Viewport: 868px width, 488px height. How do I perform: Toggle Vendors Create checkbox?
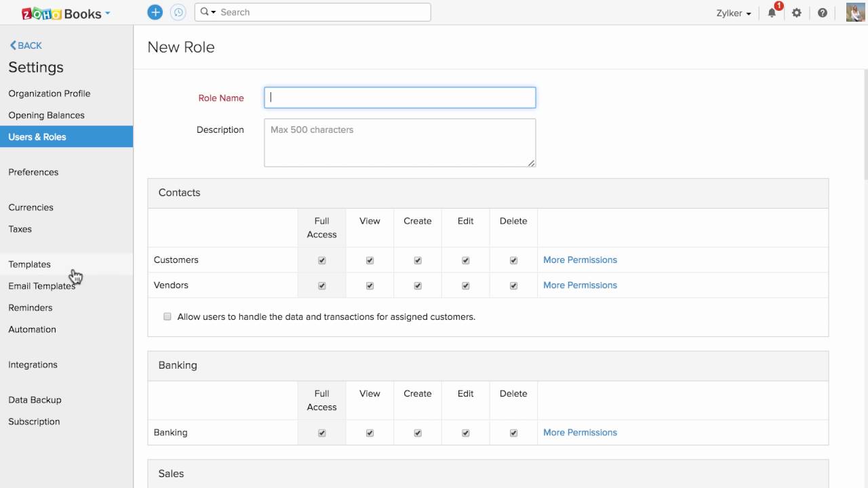coord(418,285)
